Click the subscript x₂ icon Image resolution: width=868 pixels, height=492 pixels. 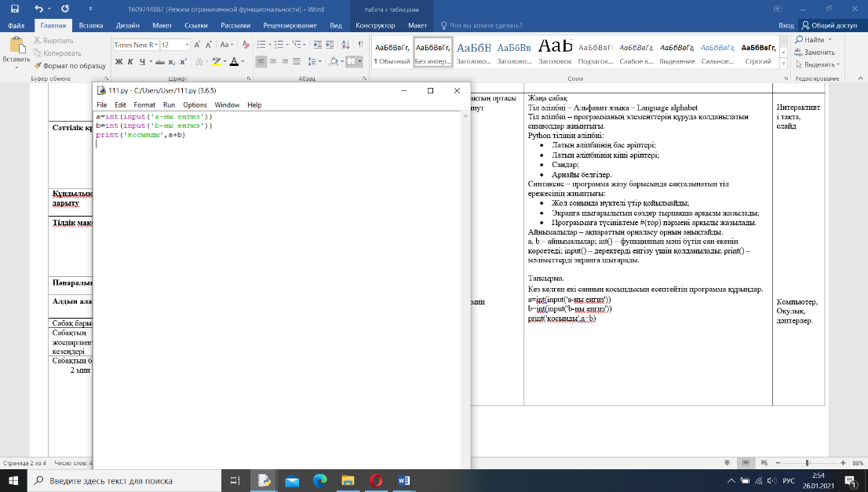click(172, 61)
